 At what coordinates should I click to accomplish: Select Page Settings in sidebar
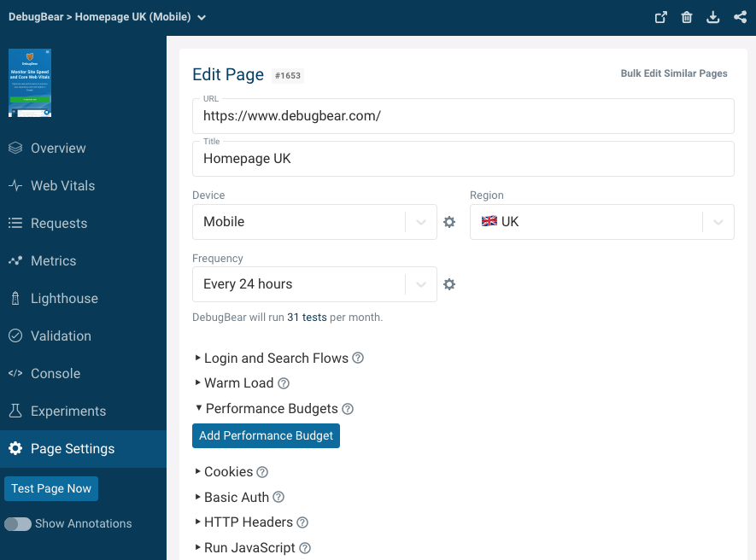tap(83, 449)
